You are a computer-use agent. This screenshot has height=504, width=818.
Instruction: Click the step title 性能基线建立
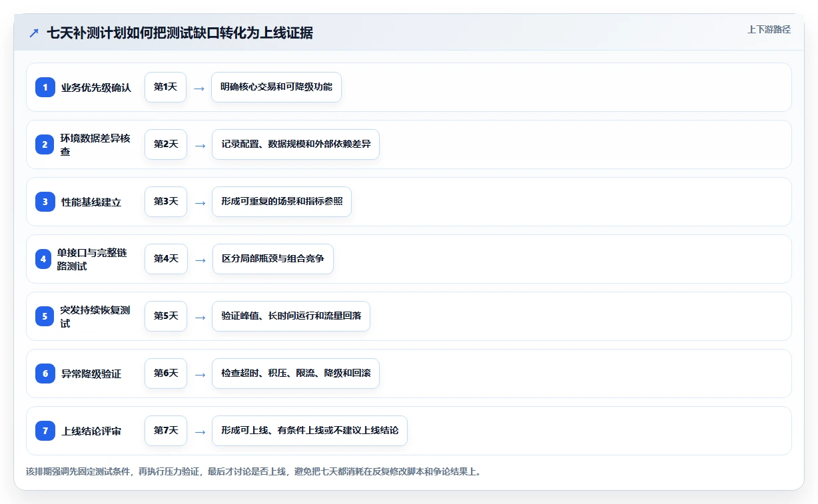coord(91,202)
